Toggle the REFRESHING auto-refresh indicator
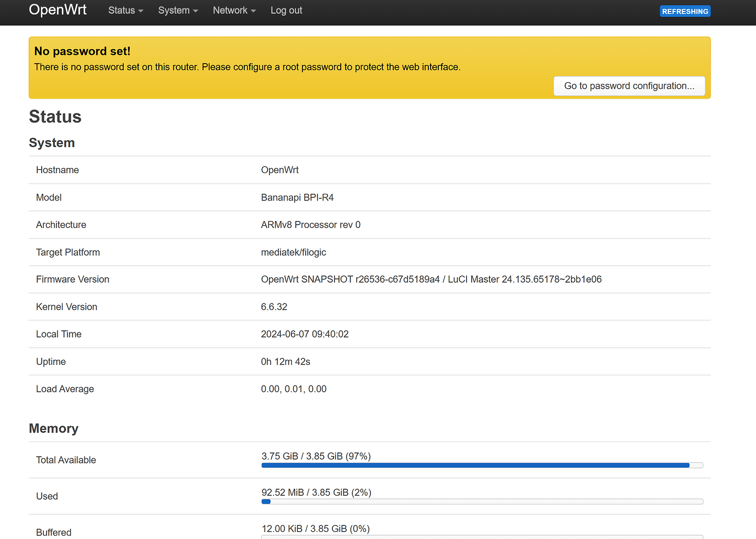 pos(685,11)
